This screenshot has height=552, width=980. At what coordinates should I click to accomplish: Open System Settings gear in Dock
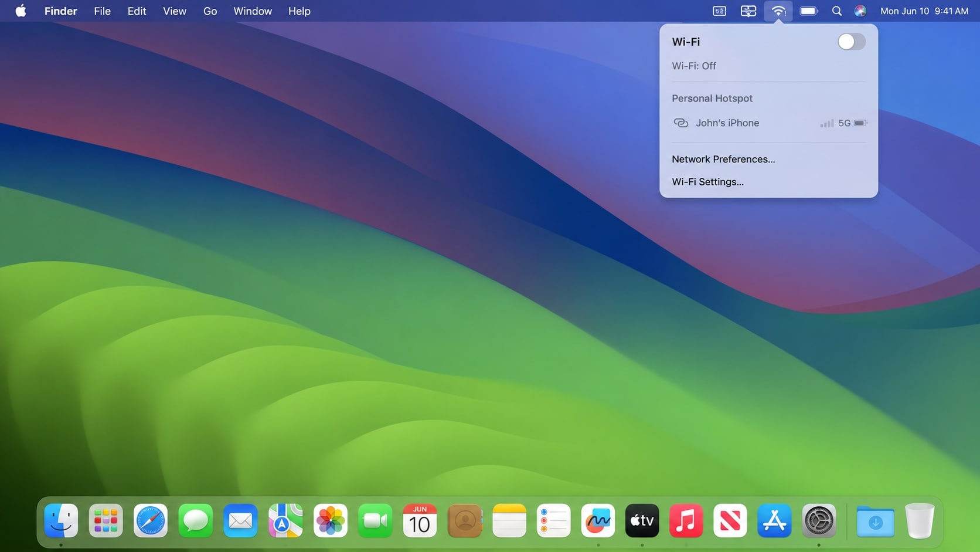[819, 520]
